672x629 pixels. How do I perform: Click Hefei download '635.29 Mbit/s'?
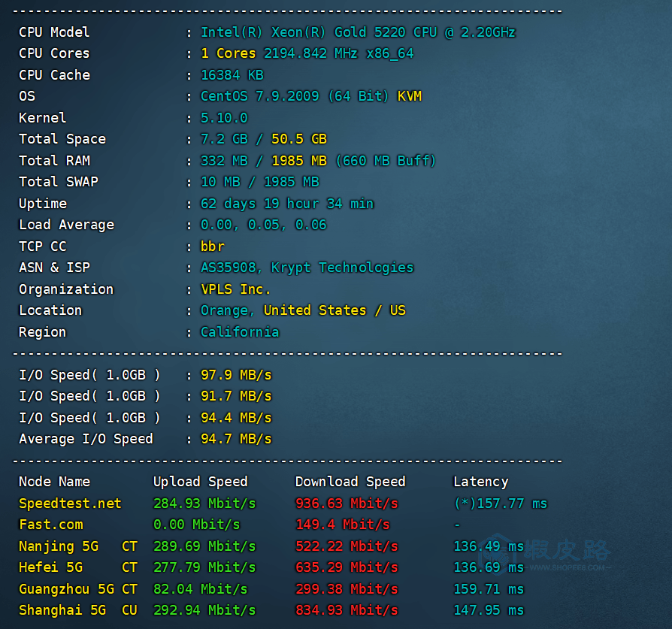point(347,567)
